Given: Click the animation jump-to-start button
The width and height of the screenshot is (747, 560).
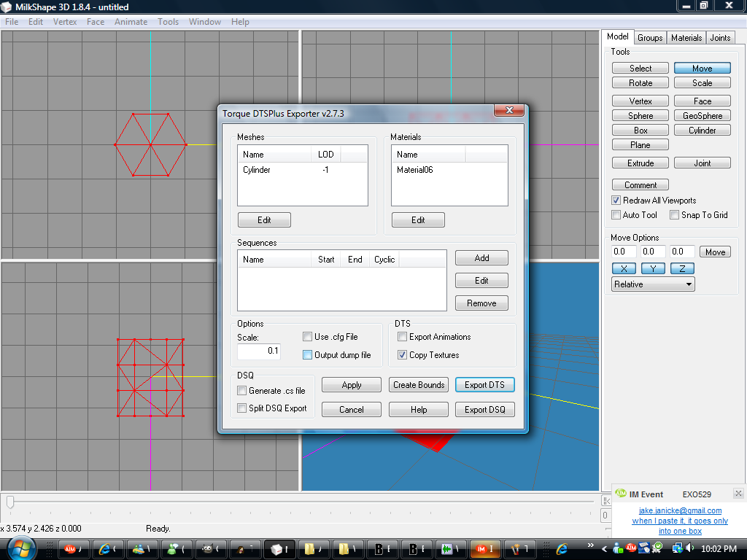Looking at the screenshot, I should pyautogui.click(x=606, y=500).
